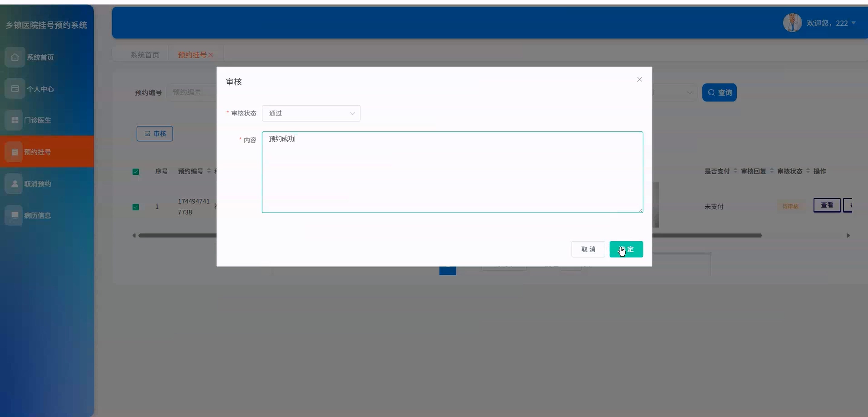Click the 预约挂号 clipboard sidebar icon

tap(15, 152)
